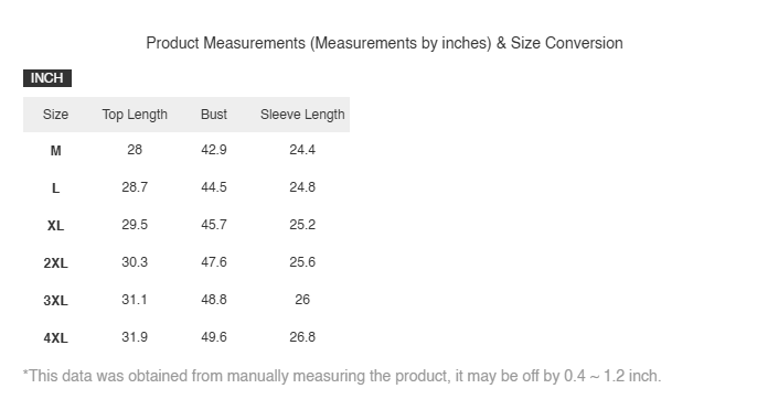Select the 4XL size row label

click(56, 338)
